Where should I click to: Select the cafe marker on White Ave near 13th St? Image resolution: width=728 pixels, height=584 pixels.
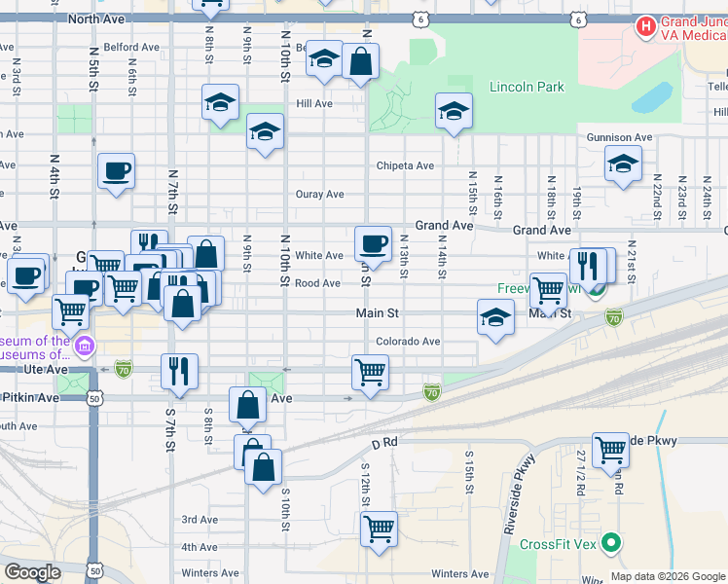point(373,245)
